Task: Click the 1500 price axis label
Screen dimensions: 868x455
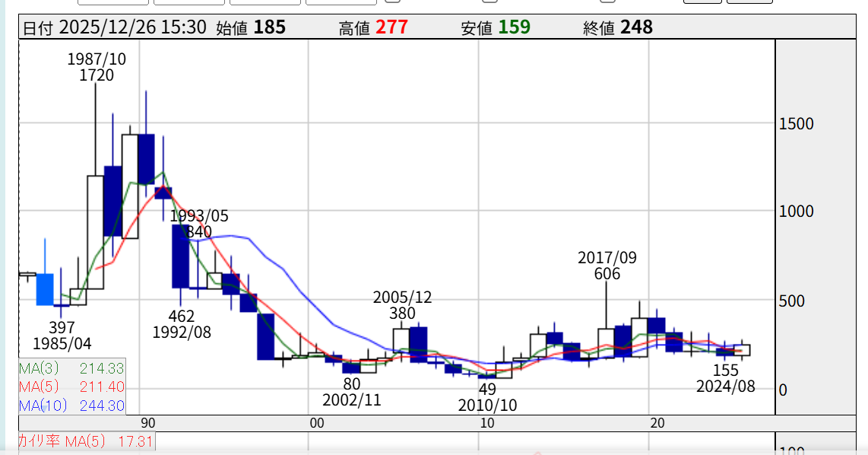Action: pos(797,124)
